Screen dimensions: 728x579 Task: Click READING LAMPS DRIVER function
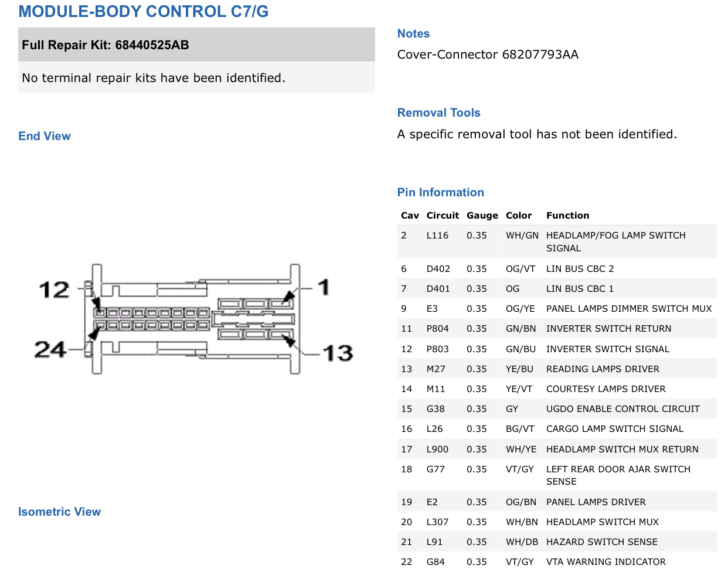coord(603,369)
